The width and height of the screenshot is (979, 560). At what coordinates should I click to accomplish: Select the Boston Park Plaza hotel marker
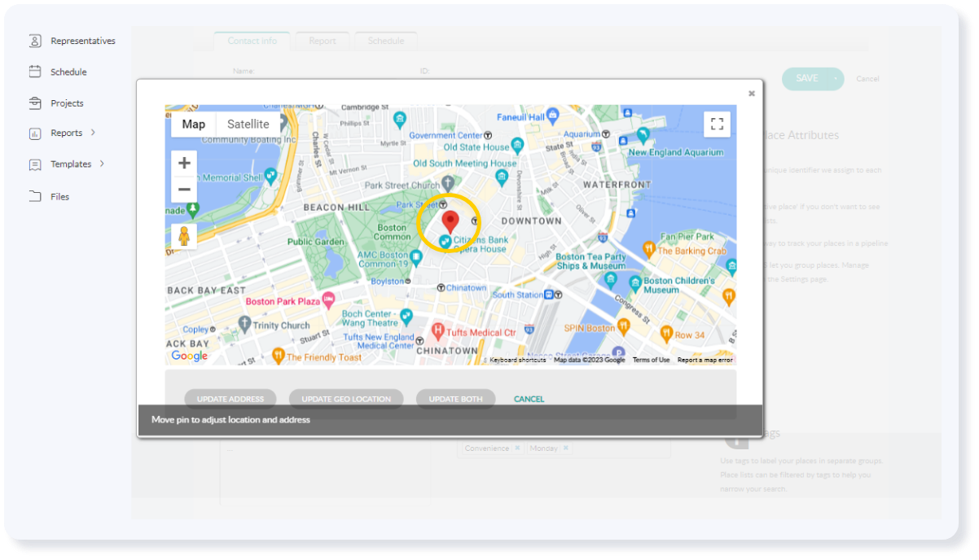(x=328, y=300)
